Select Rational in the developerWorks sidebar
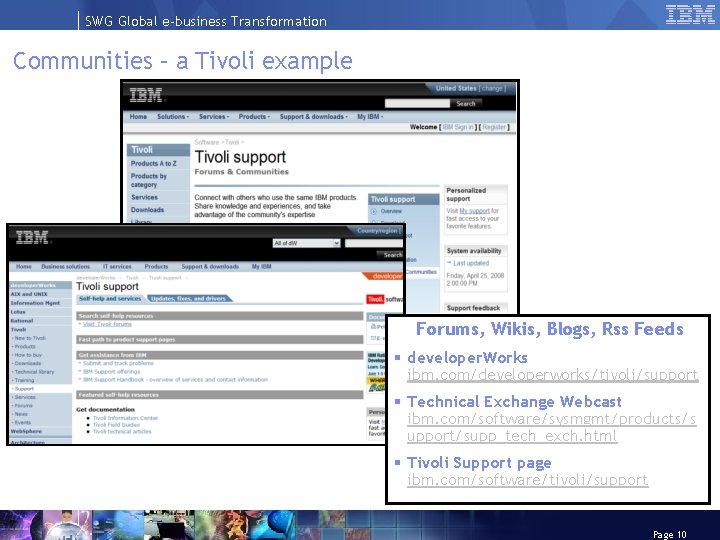720x540 pixels. tap(22, 321)
